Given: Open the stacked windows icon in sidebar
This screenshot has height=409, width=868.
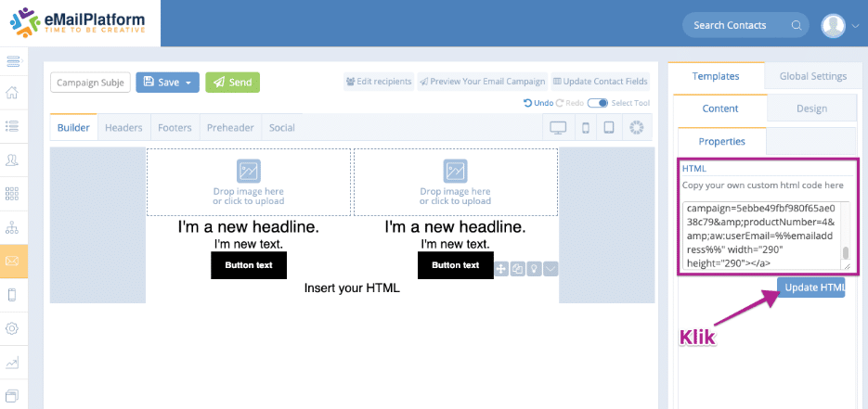Looking at the screenshot, I should [x=12, y=395].
